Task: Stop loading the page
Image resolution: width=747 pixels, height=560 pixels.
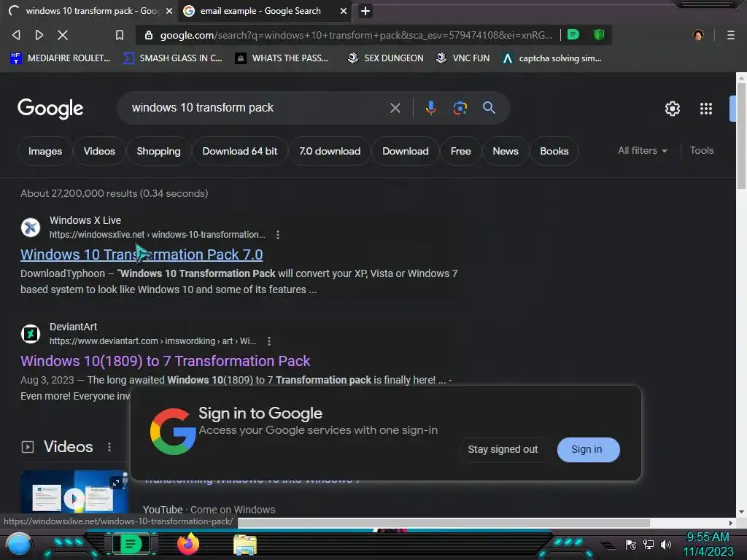Action: coord(63,35)
